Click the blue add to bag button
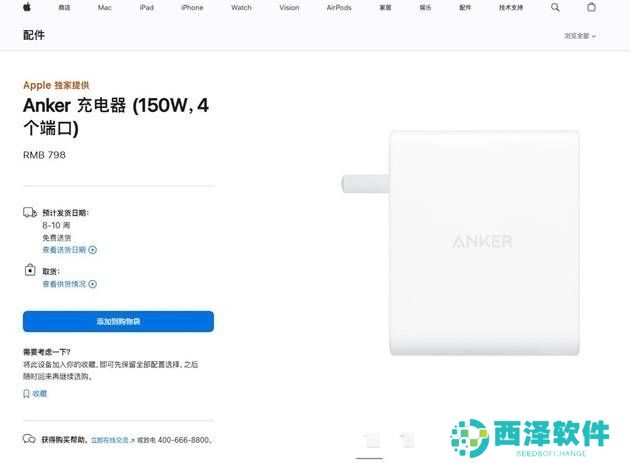 click(118, 321)
